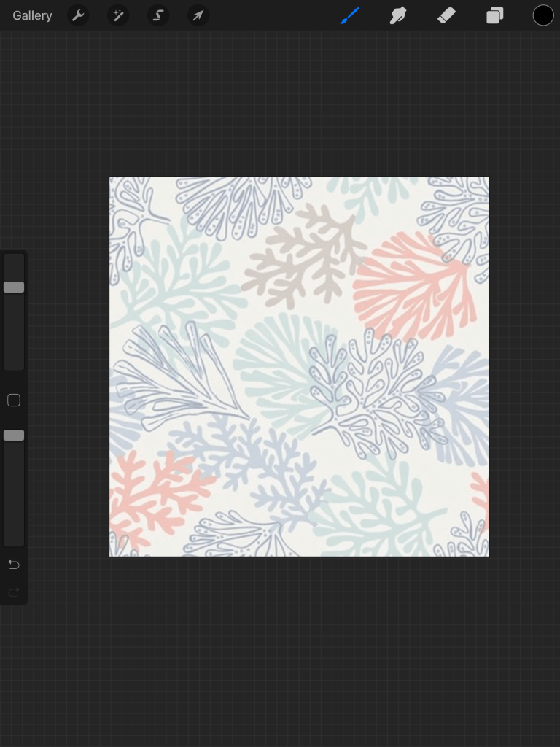Activate the Selection tool
This screenshot has width=560, height=747.
[158, 15]
